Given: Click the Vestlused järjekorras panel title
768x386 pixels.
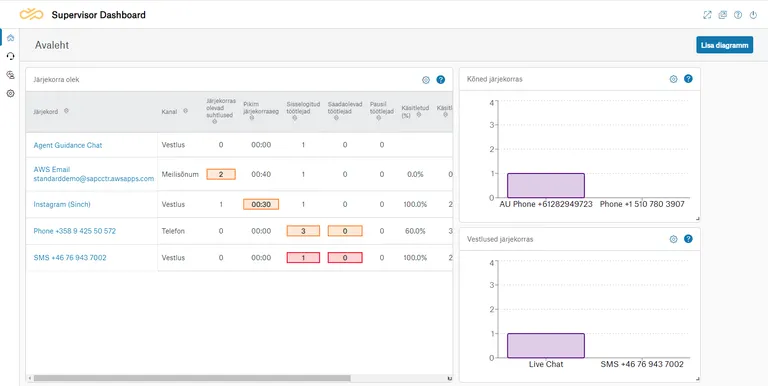Looking at the screenshot, I should click(x=500, y=239).
